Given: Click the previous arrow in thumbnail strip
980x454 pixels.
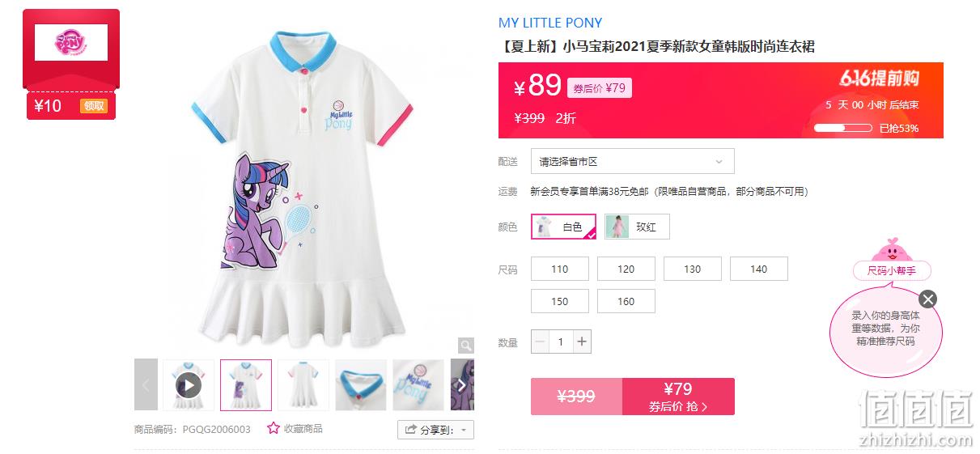Looking at the screenshot, I should tap(146, 384).
